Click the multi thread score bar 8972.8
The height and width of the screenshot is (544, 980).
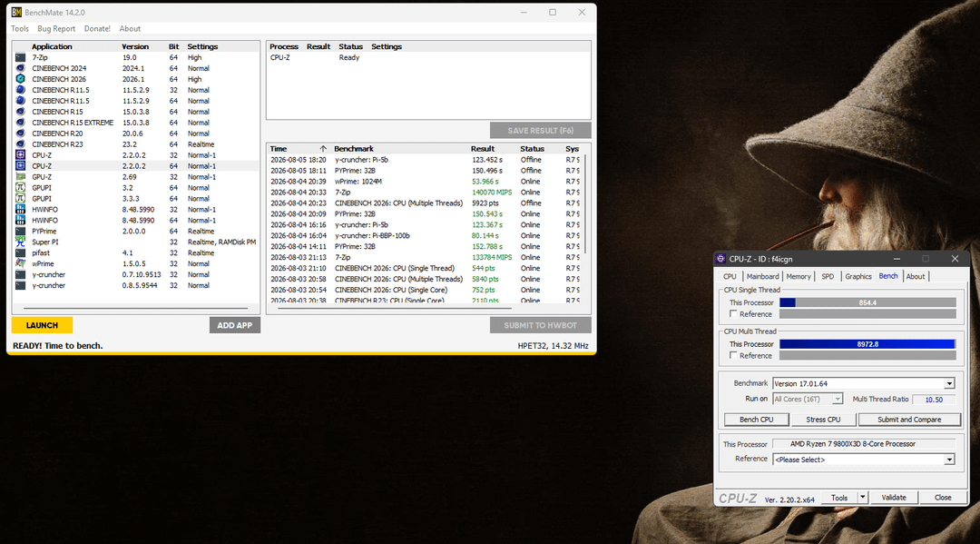pyautogui.click(x=867, y=344)
